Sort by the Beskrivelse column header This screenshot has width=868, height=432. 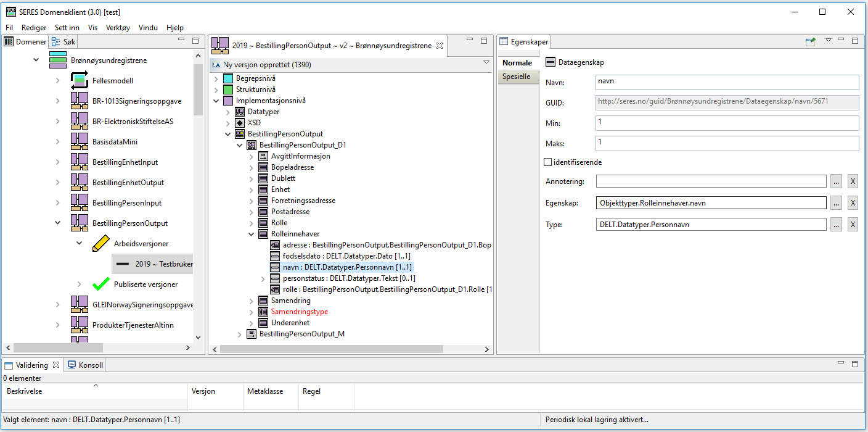point(95,391)
